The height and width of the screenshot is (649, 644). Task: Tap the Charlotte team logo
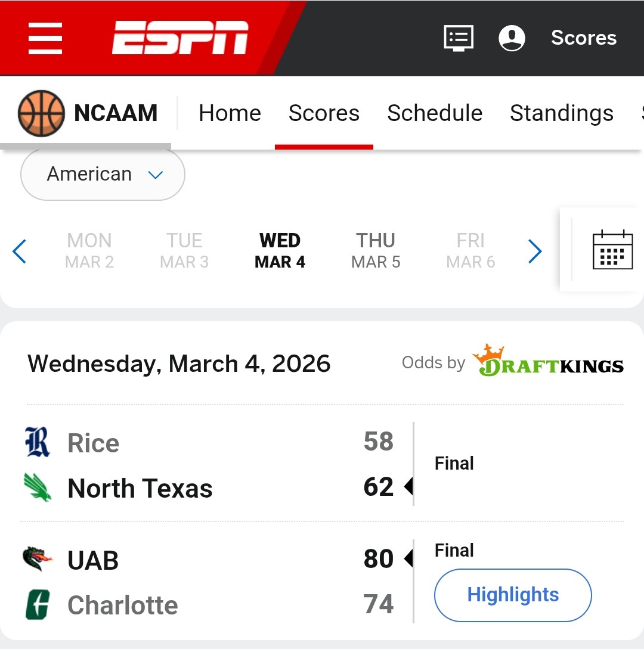[x=38, y=604]
